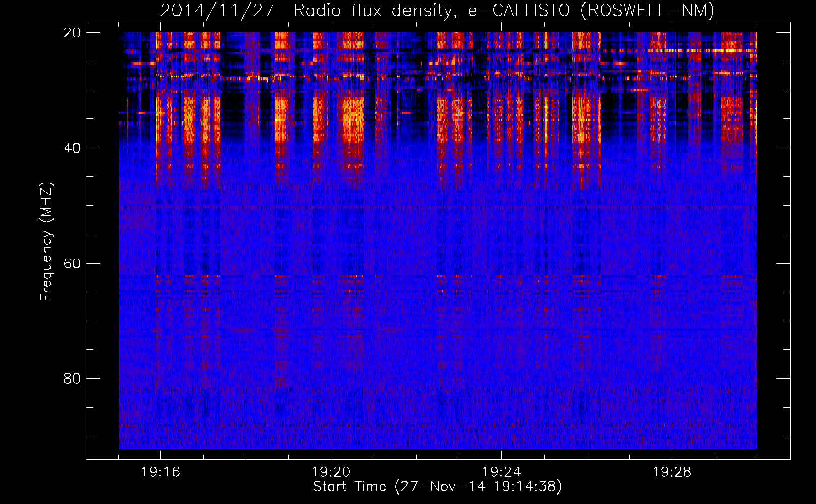Viewport: 816px width, 504px height.
Task: Click the 80 frequency tick label
Action: (x=72, y=379)
